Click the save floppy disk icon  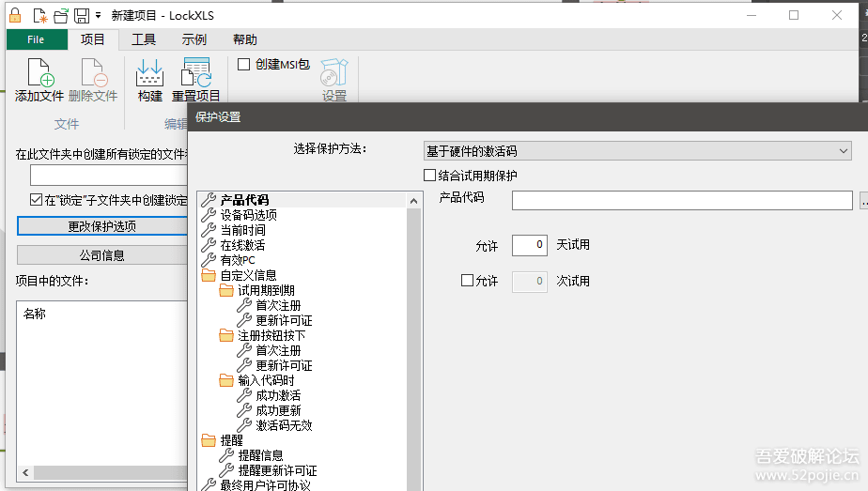tap(82, 15)
